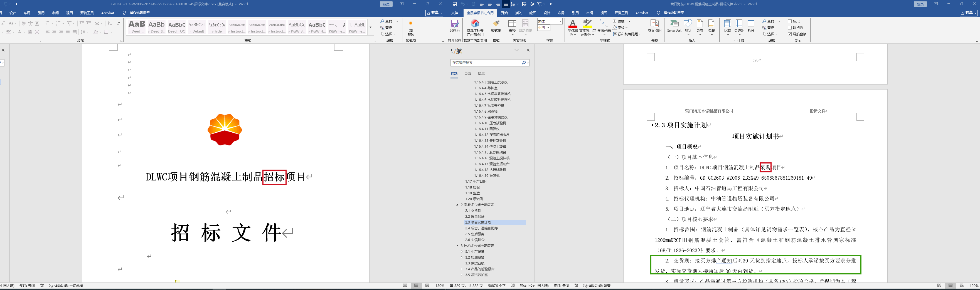The width and height of the screenshot is (980, 290).
Task: Click the 鑫晟宇标书汇内部专用 icon
Action: click(x=475, y=27)
